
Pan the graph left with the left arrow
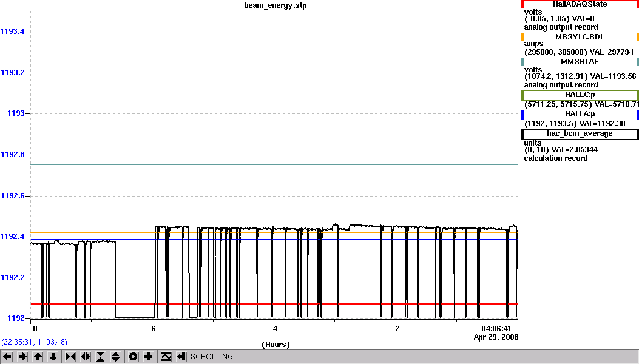click(x=7, y=357)
